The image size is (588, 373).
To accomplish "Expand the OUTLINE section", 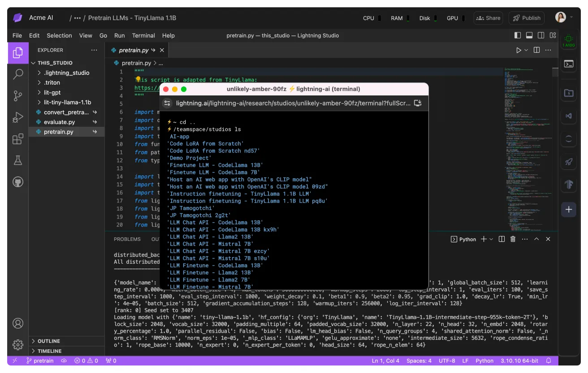I will tap(67, 341).
